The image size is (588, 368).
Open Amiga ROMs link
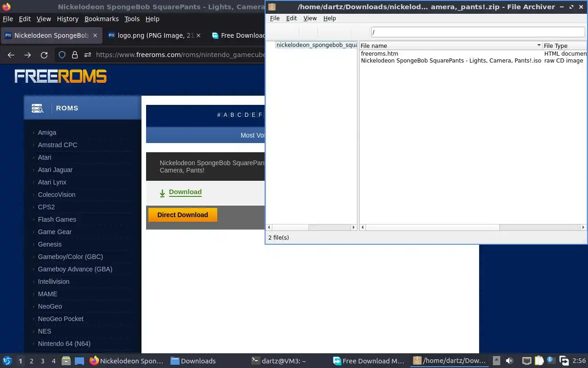pos(47,132)
